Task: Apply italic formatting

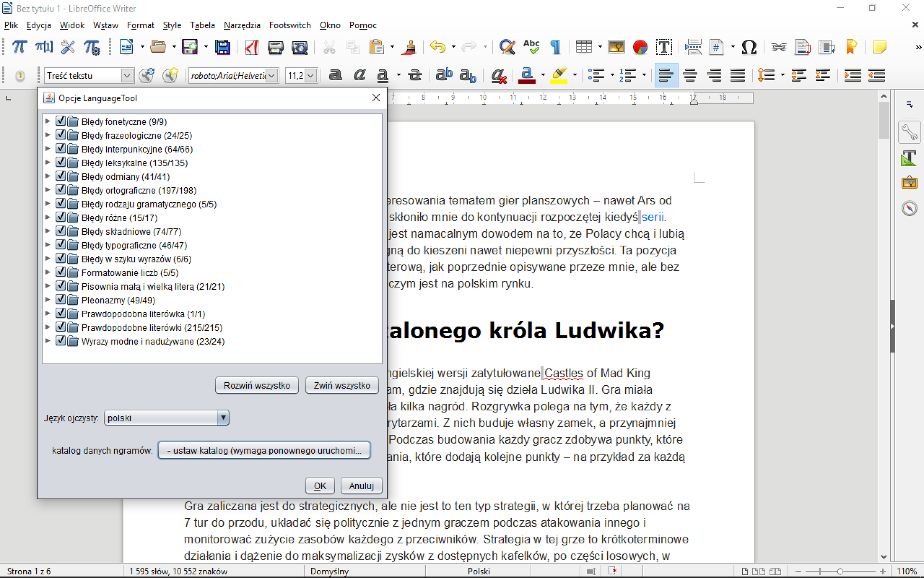Action: (x=359, y=75)
